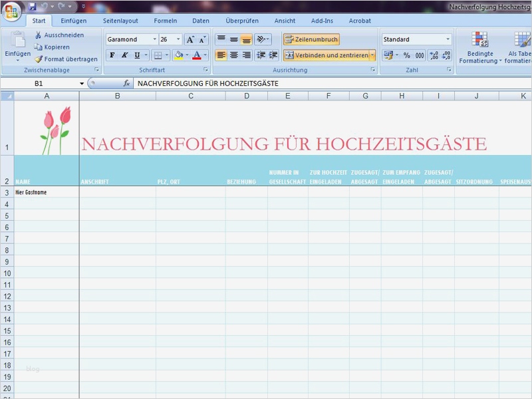Copy selection with Kopieren
Image resolution: width=532 pixels, height=399 pixels.
click(x=53, y=47)
